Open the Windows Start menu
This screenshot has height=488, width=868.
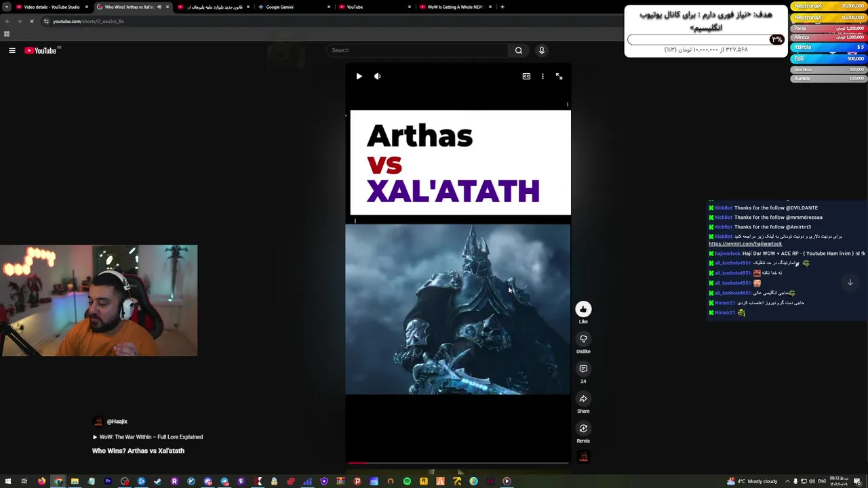(x=7, y=481)
